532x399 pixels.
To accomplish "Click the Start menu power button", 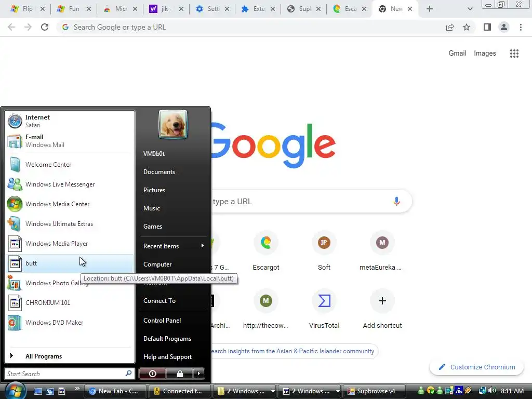I will pos(153,374).
